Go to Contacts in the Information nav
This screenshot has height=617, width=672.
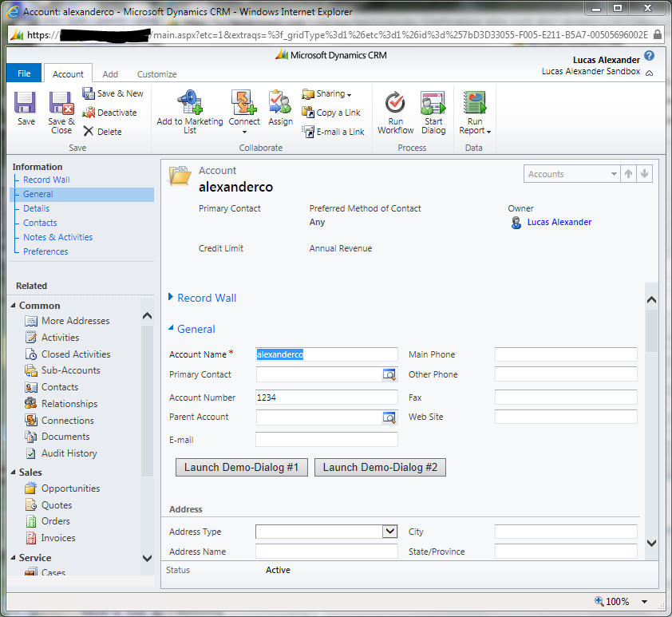(40, 223)
